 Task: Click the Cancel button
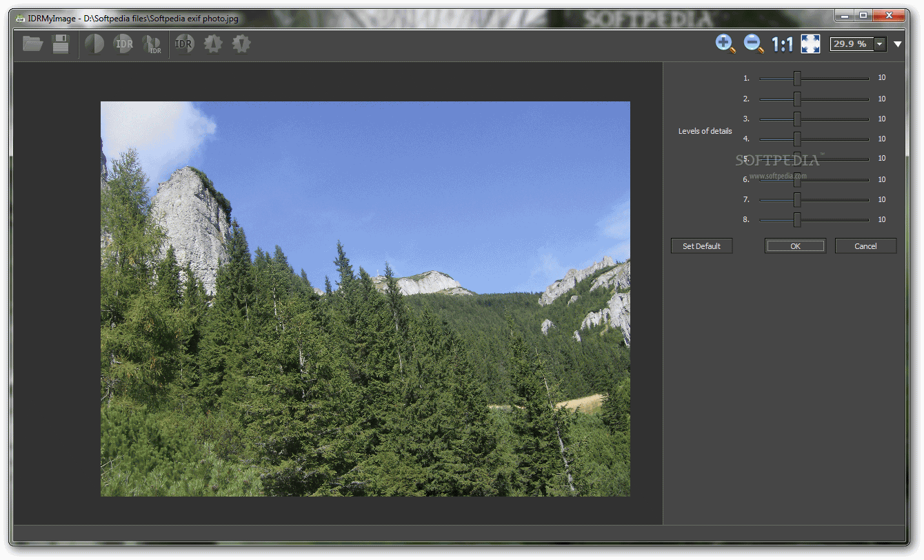(865, 246)
